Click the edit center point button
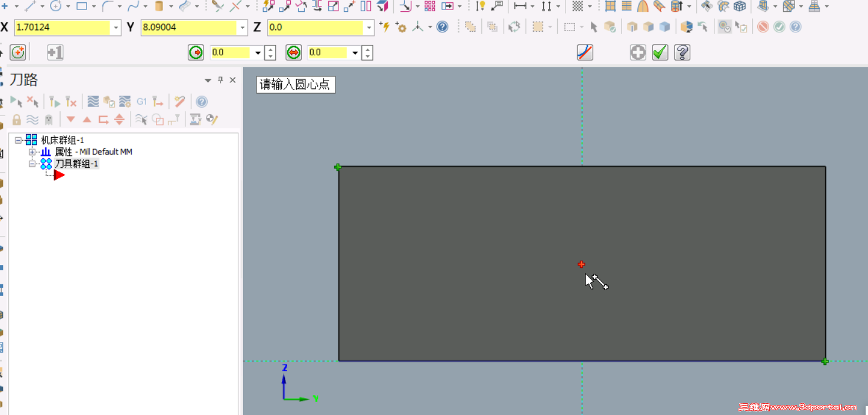The image size is (868, 415). click(18, 52)
